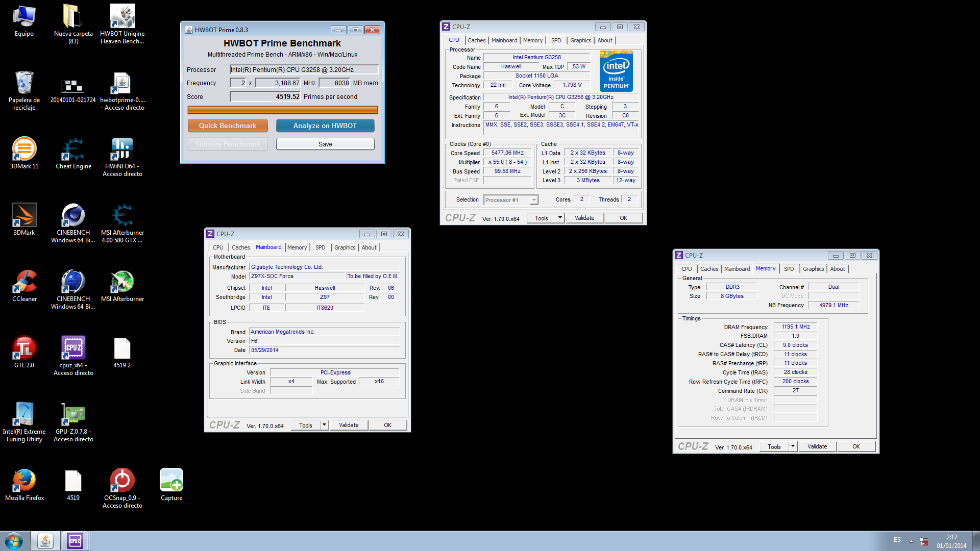The width and height of the screenshot is (980, 551).
Task: Open Intel Extreme Tuning Utility icon
Action: [24, 422]
